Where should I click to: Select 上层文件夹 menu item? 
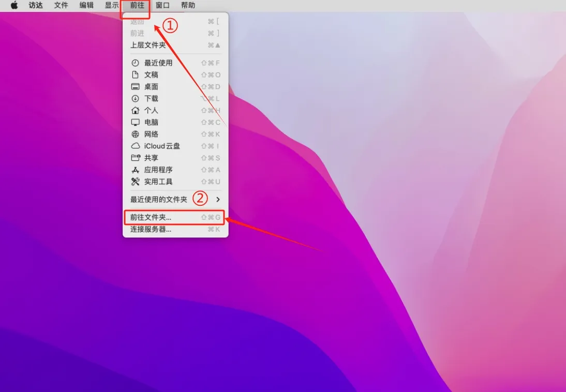tap(148, 46)
